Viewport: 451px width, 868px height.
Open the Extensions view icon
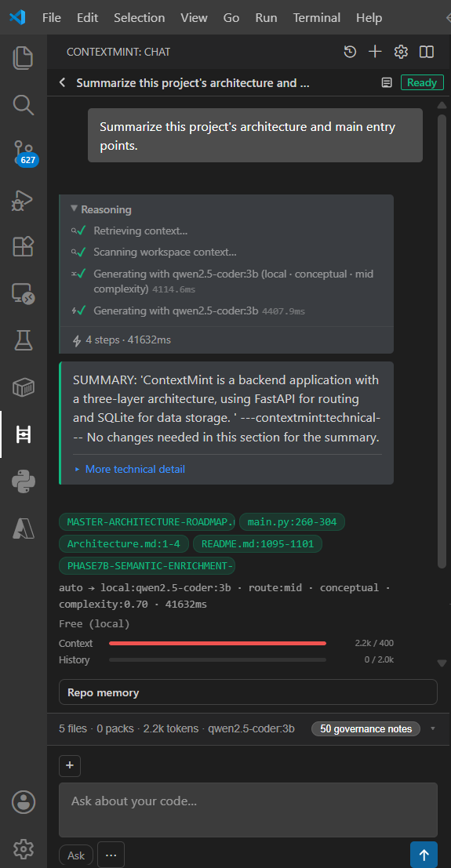pyautogui.click(x=24, y=246)
